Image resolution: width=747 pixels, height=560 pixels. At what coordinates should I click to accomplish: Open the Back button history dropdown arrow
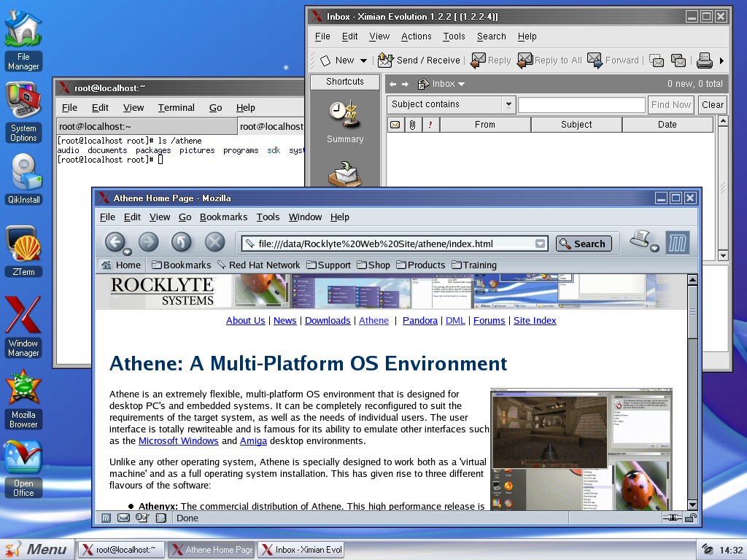[x=127, y=252]
